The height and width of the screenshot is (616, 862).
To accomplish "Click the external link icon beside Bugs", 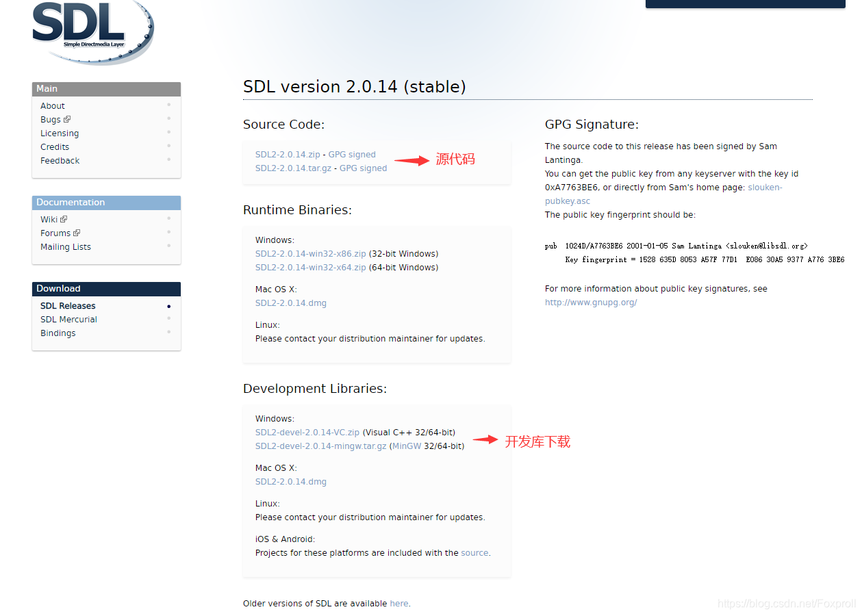I will 68,119.
